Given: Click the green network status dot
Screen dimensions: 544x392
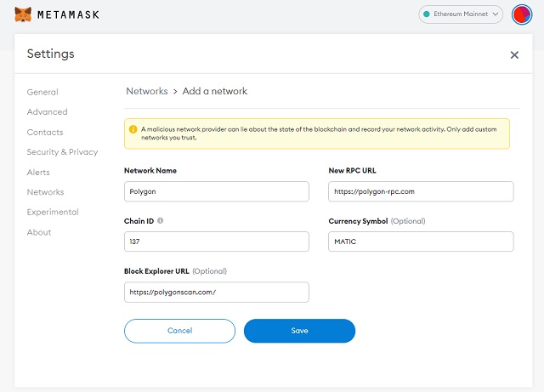Looking at the screenshot, I should pyautogui.click(x=427, y=14).
